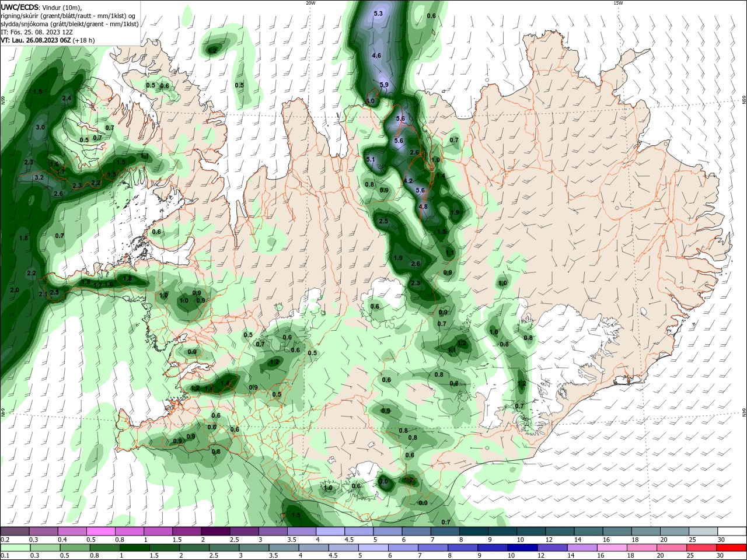The height and width of the screenshot is (560, 747).
Task: Click the 4.8 precipitation label
Action: [424, 206]
